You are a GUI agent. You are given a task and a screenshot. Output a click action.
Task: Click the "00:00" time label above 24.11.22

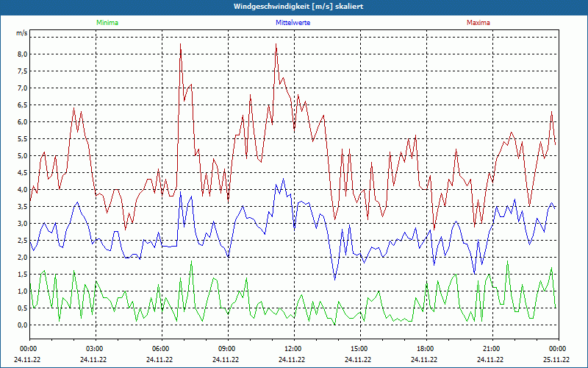[28, 348]
